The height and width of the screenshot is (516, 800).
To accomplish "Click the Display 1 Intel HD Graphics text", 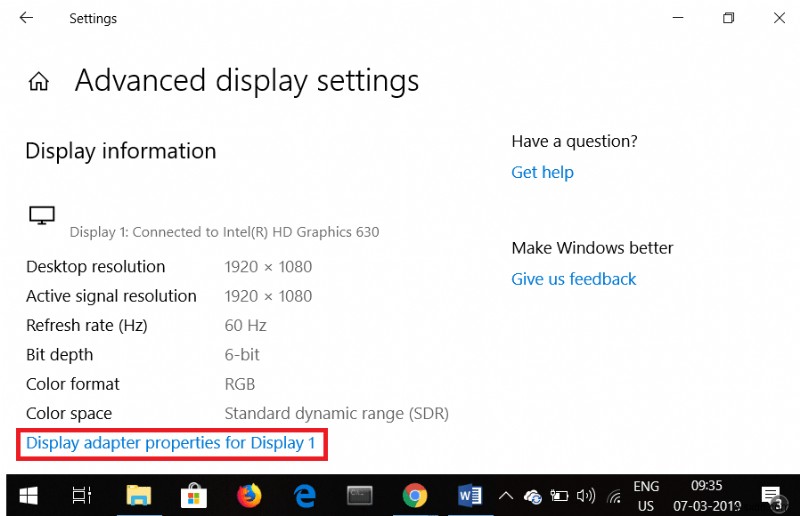I will 224,232.
